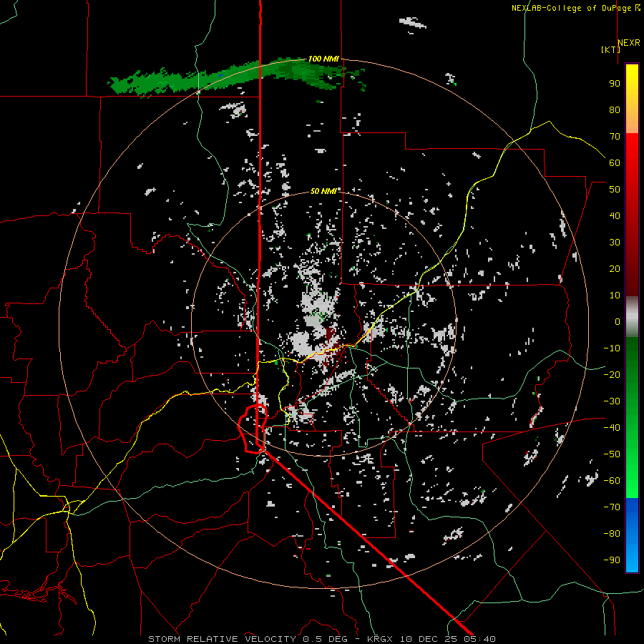Click the '30' positive velocity scale value
Image resolution: width=644 pixels, height=644 pixels.
coord(615,243)
